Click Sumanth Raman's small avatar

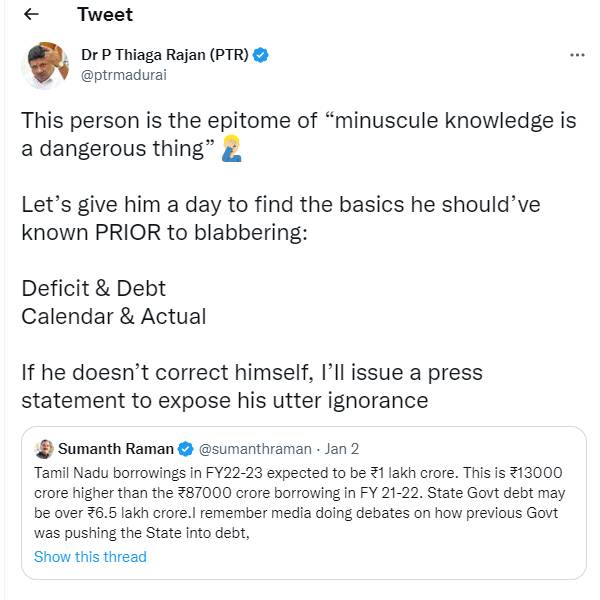pyautogui.click(x=44, y=448)
